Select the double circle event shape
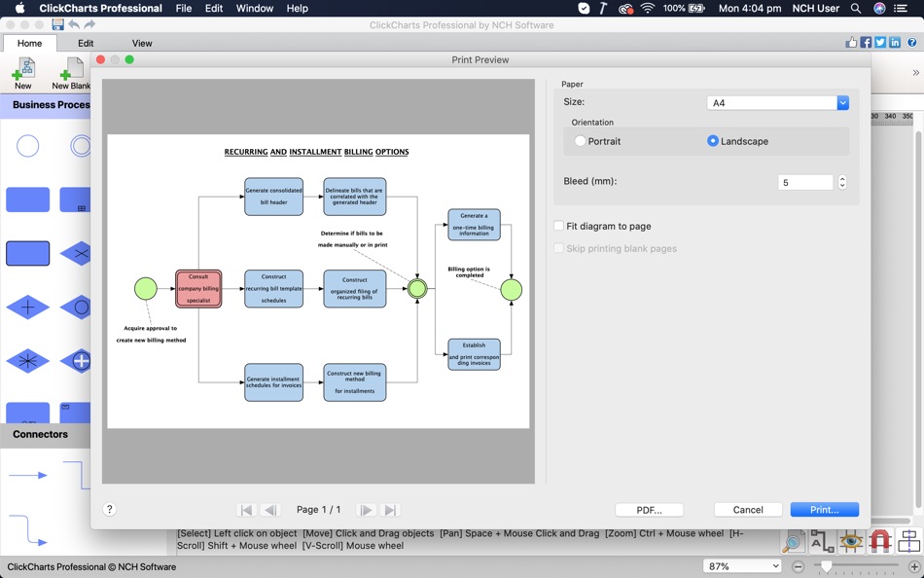The image size is (924, 578). pyautogui.click(x=81, y=146)
